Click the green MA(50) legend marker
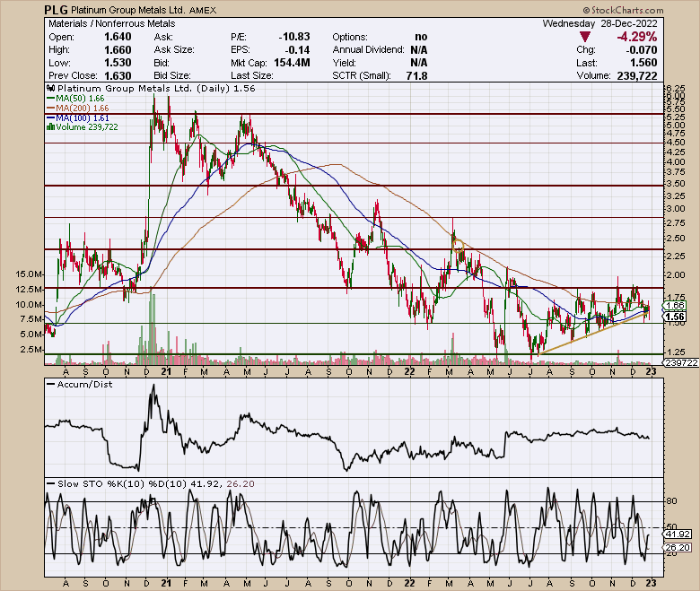This screenshot has width=700, height=591. (49, 100)
